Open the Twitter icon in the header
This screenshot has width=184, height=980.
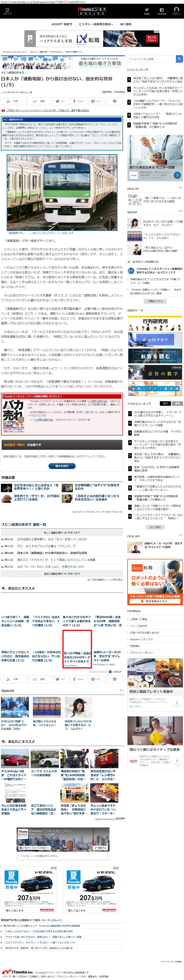click(147, 11)
